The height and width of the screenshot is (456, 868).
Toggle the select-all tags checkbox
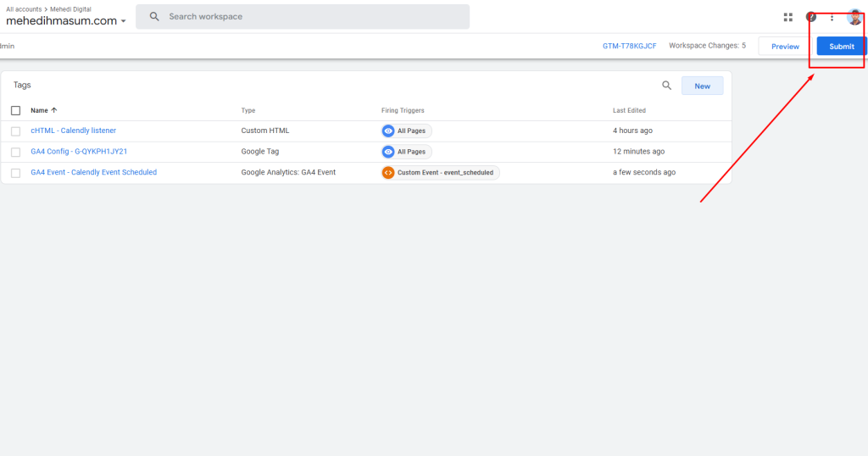(x=15, y=111)
